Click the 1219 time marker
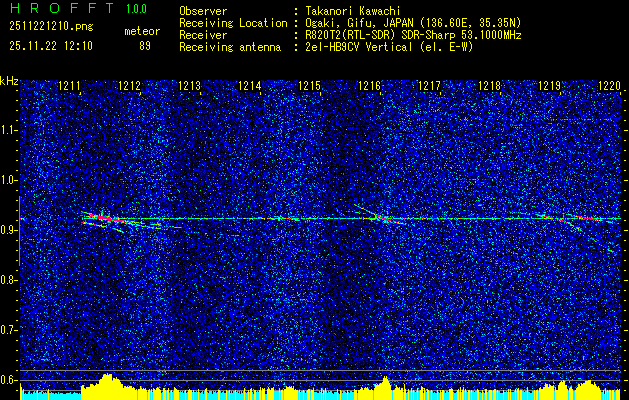 [549, 86]
